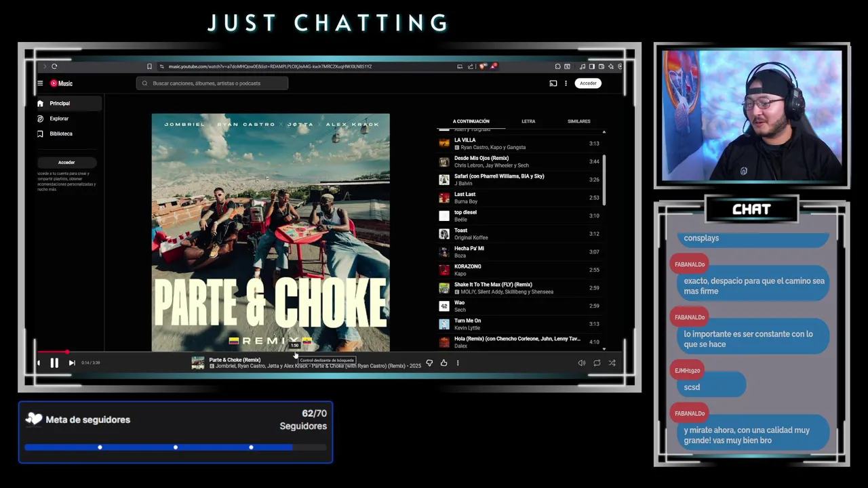Click the Brave shields lion icon

coord(482,66)
